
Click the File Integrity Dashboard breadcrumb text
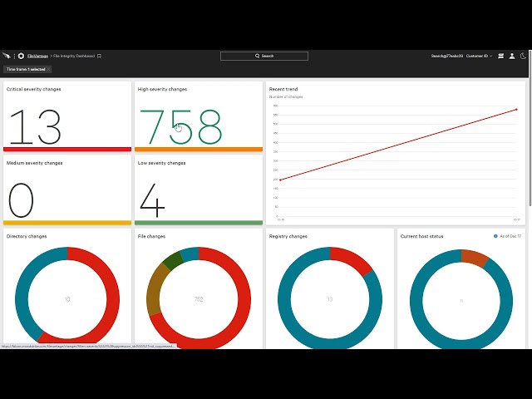(74, 56)
